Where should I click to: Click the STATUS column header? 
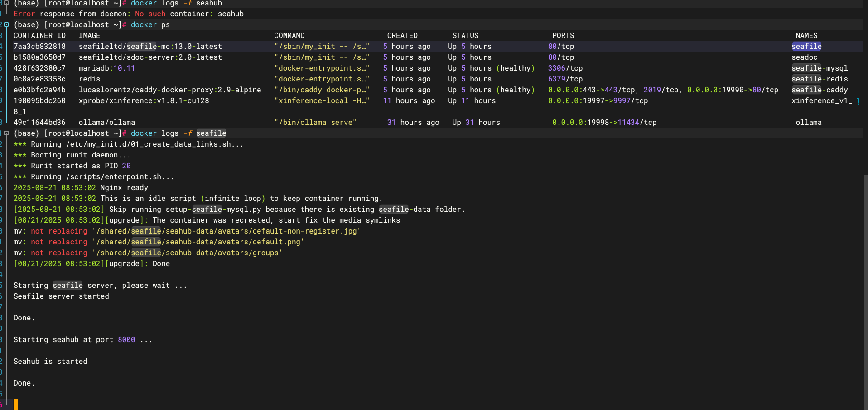click(x=465, y=35)
